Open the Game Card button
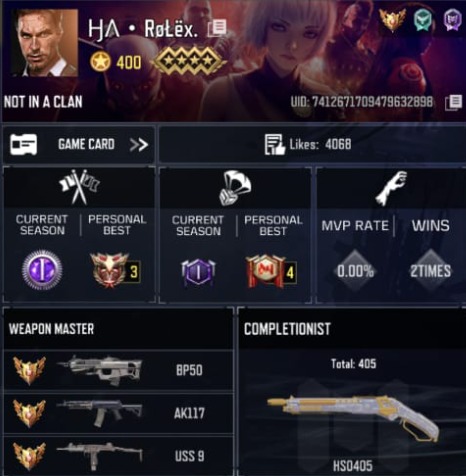The width and height of the screenshot is (466, 476). click(x=79, y=145)
